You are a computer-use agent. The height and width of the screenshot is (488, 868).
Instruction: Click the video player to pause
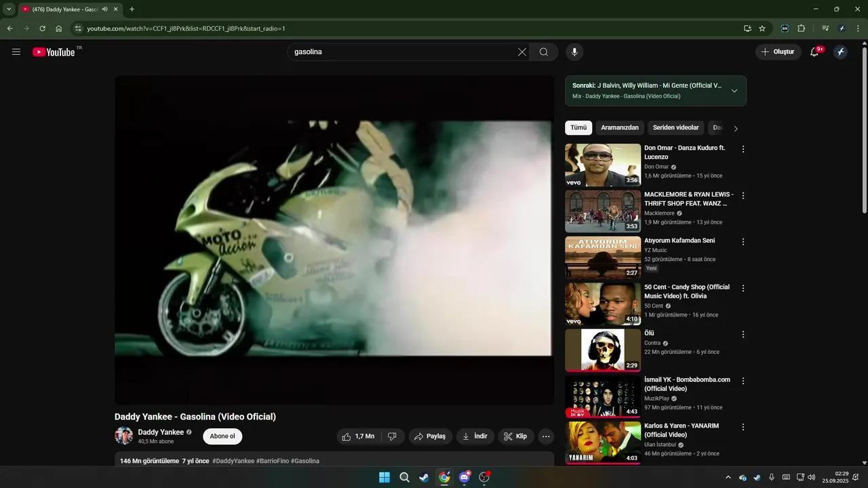334,240
